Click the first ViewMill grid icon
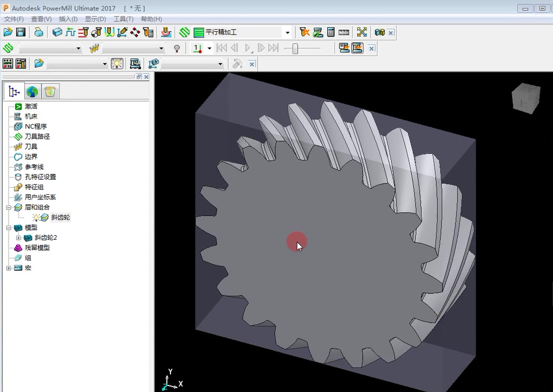553x392 pixels. (8, 63)
